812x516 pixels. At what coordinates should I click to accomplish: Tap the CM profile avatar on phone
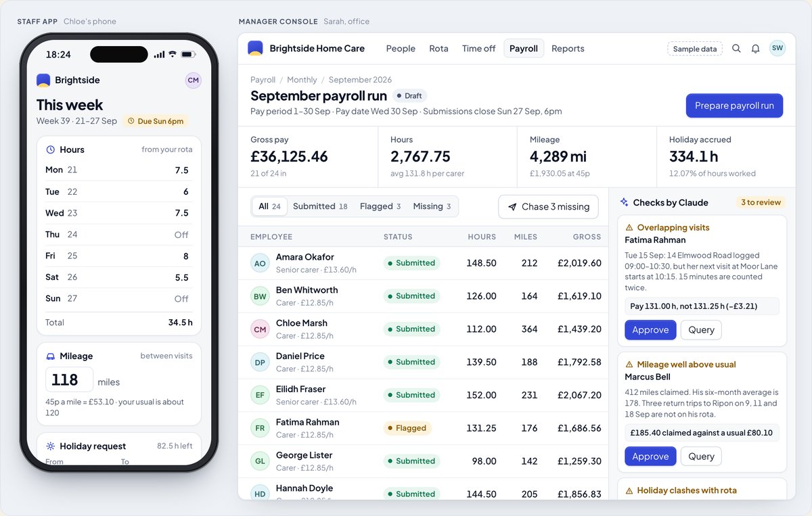[194, 80]
